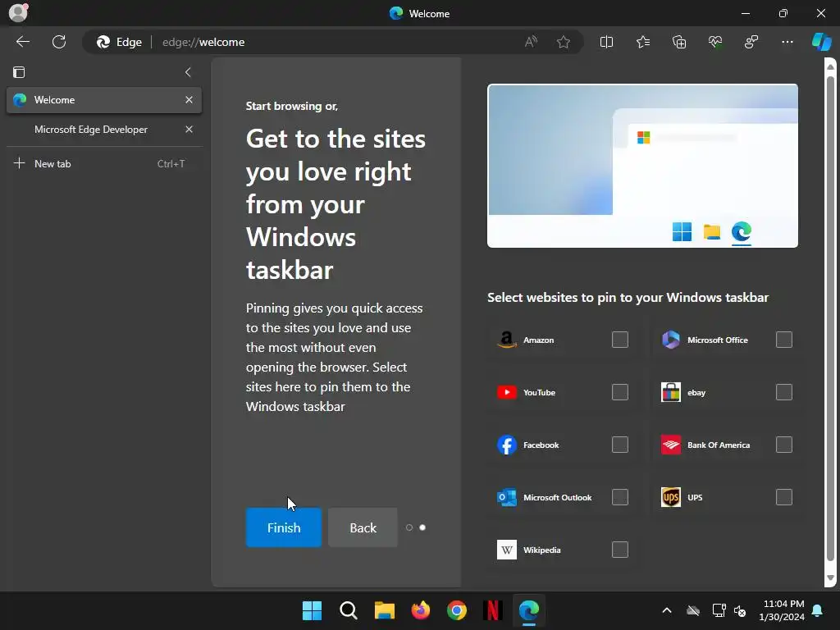Open notifications bell in system tray

pos(818,610)
